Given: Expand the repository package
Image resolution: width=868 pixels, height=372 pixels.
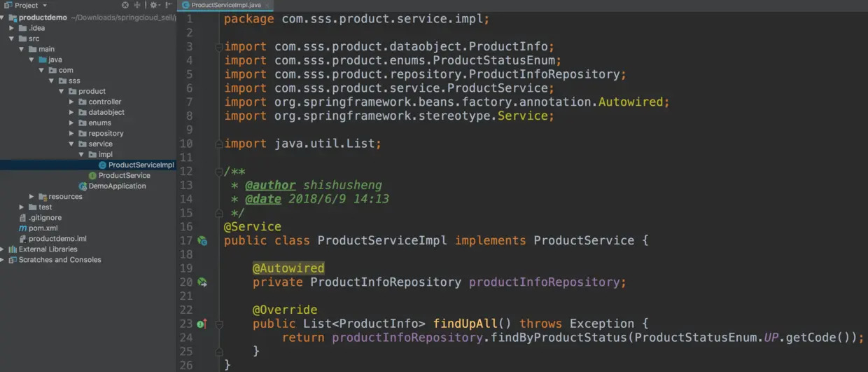Looking at the screenshot, I should pyautogui.click(x=72, y=133).
